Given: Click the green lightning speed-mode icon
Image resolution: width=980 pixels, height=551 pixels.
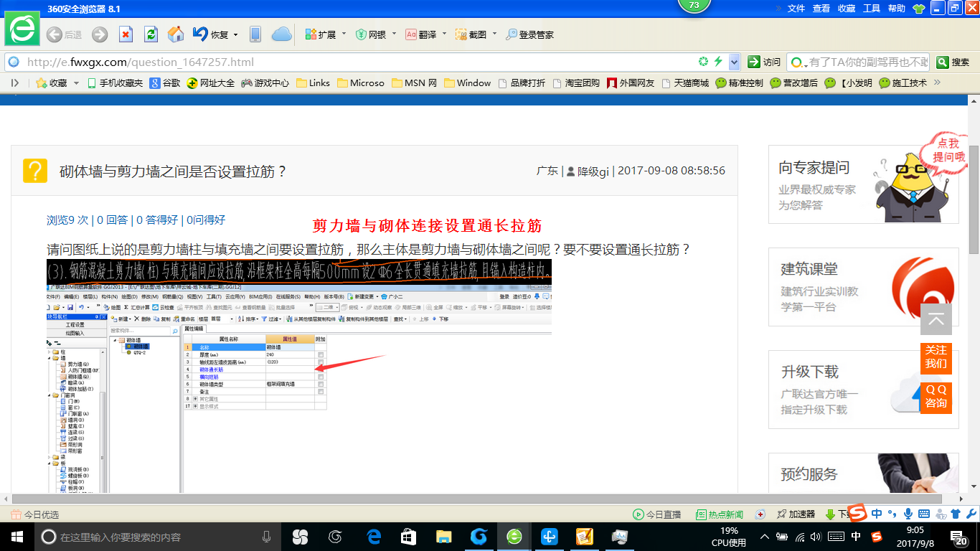Looking at the screenshot, I should pyautogui.click(x=718, y=62).
